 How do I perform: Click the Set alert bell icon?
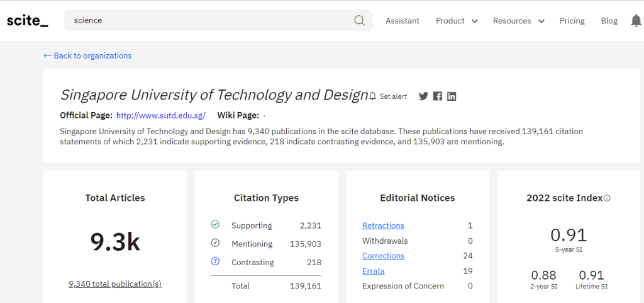click(x=372, y=96)
